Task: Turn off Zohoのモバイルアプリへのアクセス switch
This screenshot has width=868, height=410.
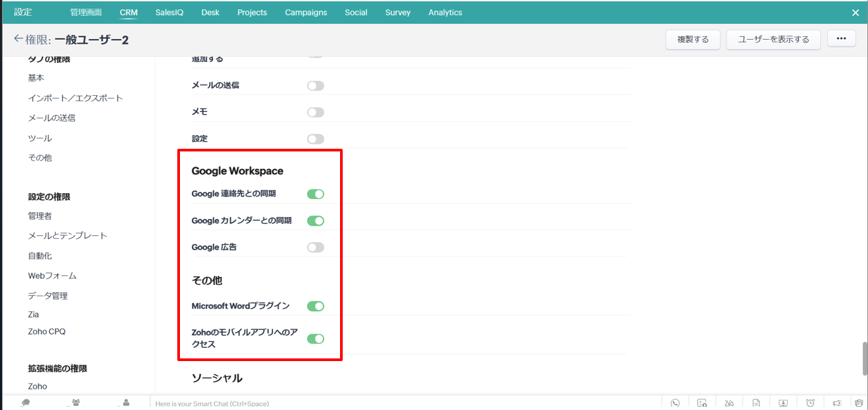Action: (x=316, y=339)
